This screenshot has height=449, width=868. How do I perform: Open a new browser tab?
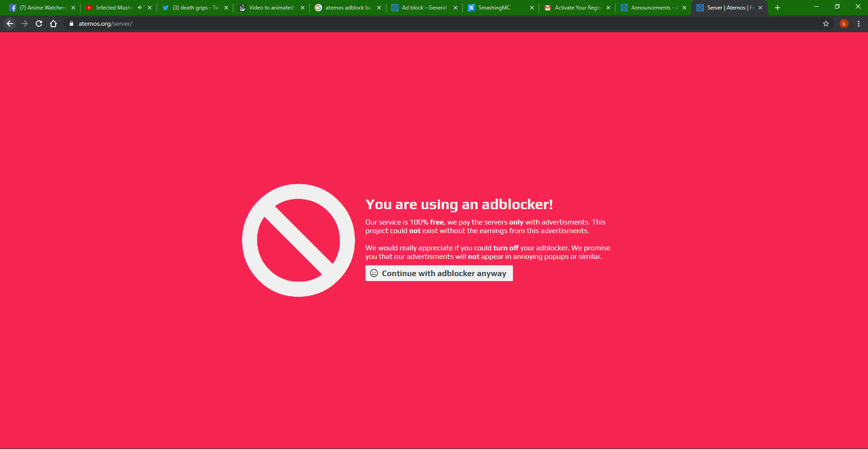pyautogui.click(x=778, y=8)
